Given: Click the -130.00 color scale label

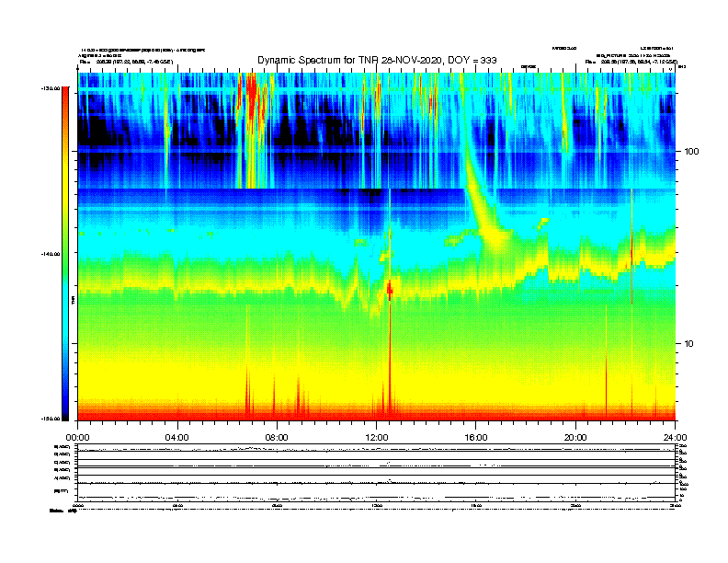Looking at the screenshot, I should click(51, 88).
